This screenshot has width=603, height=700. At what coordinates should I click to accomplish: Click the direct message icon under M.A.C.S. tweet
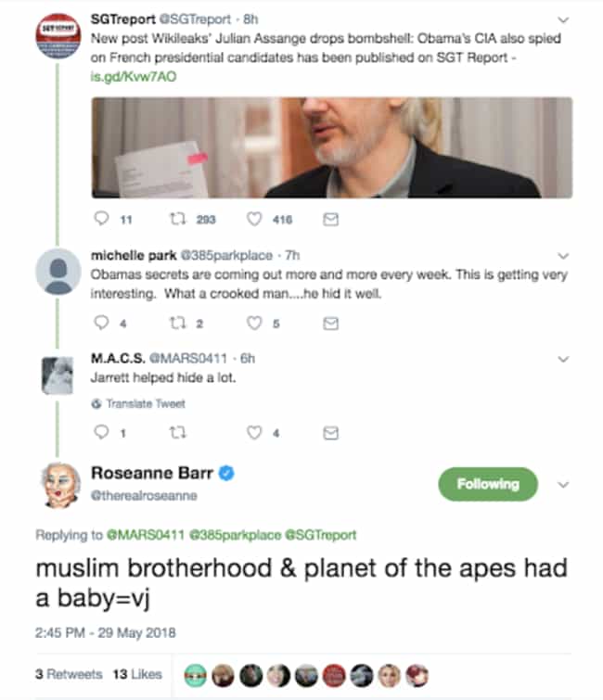pos(330,433)
